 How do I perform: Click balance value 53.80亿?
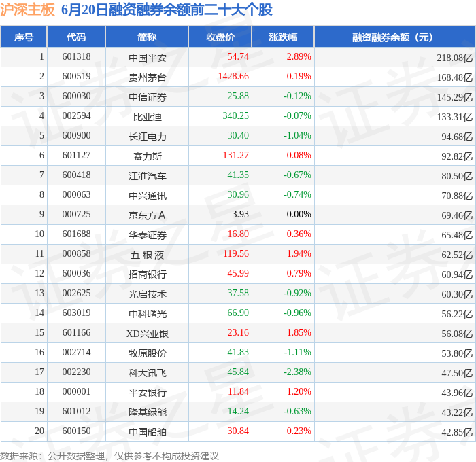[x=457, y=353]
